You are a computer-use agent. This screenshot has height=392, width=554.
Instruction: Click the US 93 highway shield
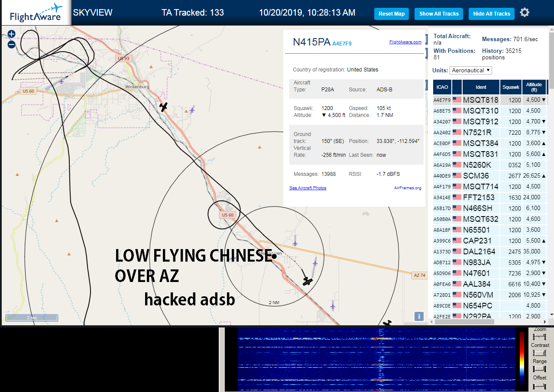point(123,58)
